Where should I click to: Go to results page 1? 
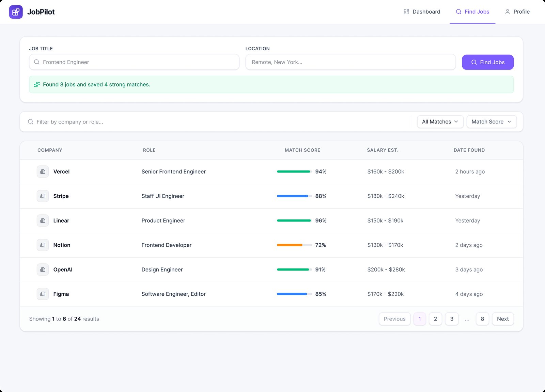tap(420, 319)
